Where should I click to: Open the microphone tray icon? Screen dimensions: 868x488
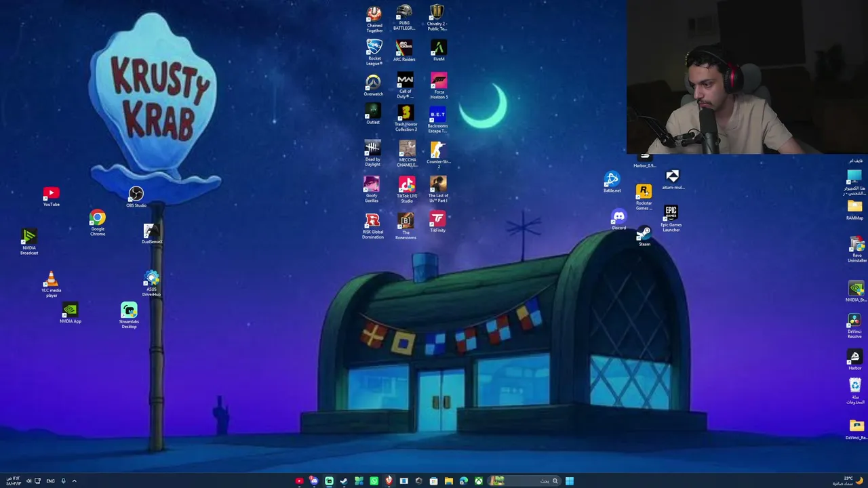click(x=63, y=481)
